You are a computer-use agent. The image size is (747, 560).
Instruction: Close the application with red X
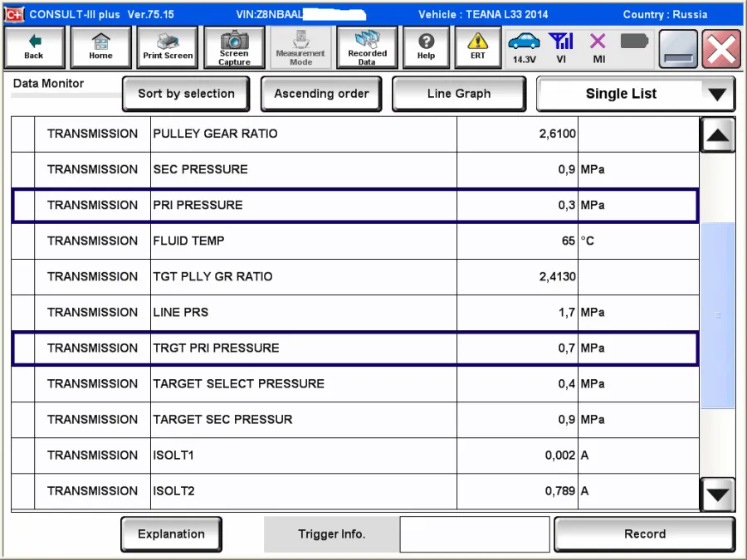pos(721,49)
